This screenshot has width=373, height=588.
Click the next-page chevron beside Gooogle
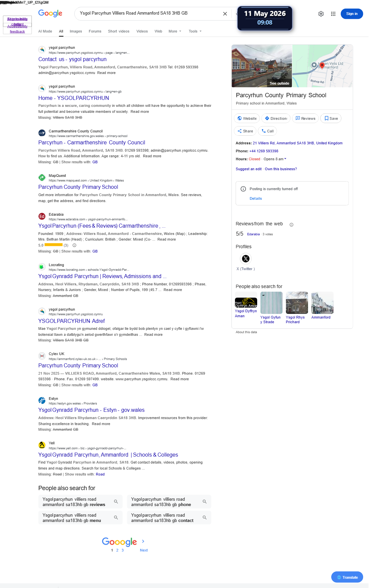(143, 541)
